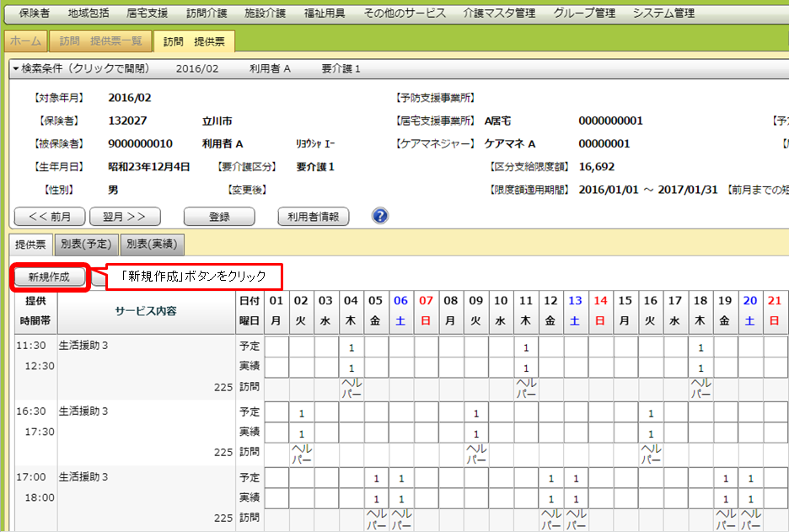The width and height of the screenshot is (789, 532).
Task: Open the 介護マスタ管理 menu
Action: [x=499, y=13]
